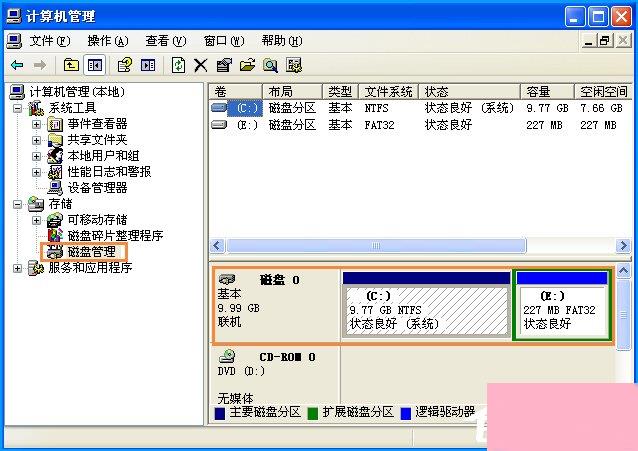Click the Open folder toolbar icon
Screen dimensions: 638x451
(247, 65)
